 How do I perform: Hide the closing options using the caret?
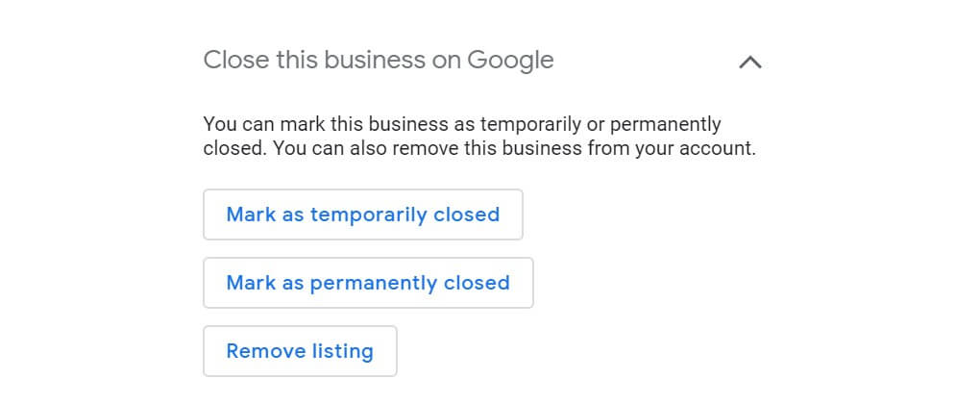pos(749,63)
